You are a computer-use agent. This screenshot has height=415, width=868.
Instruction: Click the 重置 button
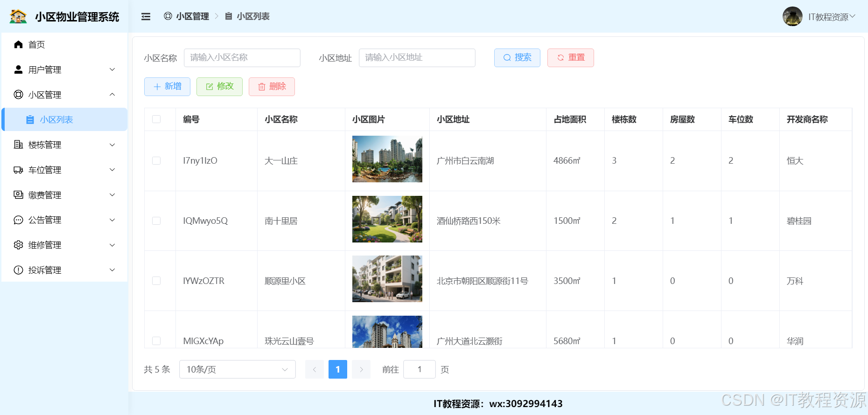point(571,58)
